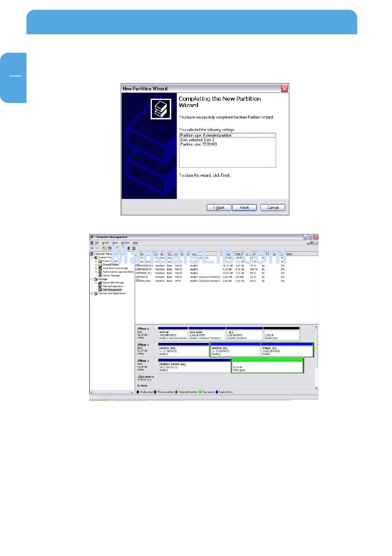Select the DATEN2 (E:) logical drive block
This screenshot has width=392, height=556.
[236, 349]
